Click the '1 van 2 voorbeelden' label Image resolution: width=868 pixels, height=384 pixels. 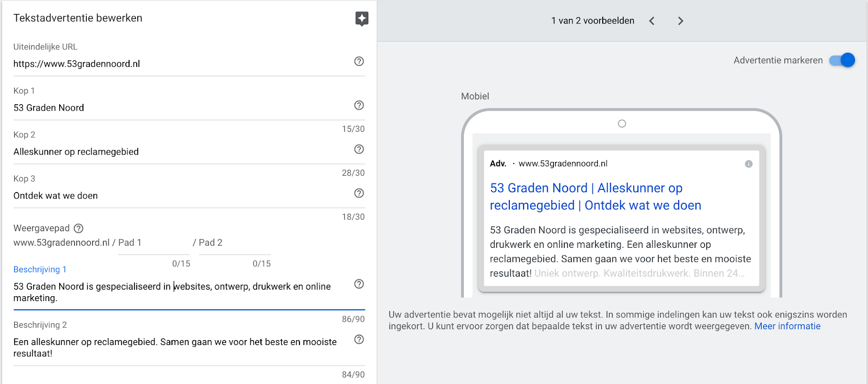coord(592,21)
